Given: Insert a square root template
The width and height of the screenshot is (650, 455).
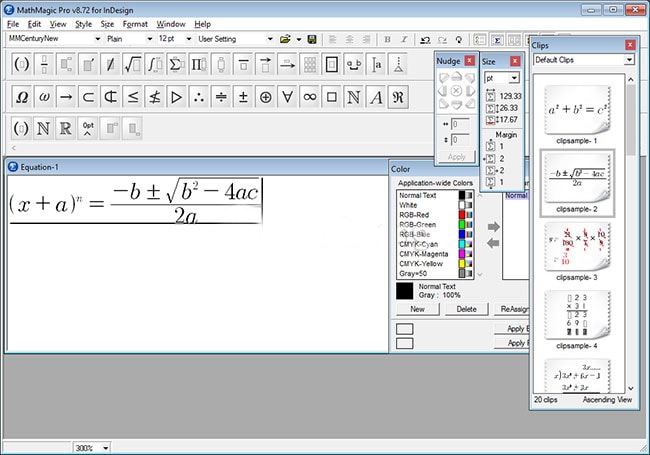Looking at the screenshot, I should 132,64.
